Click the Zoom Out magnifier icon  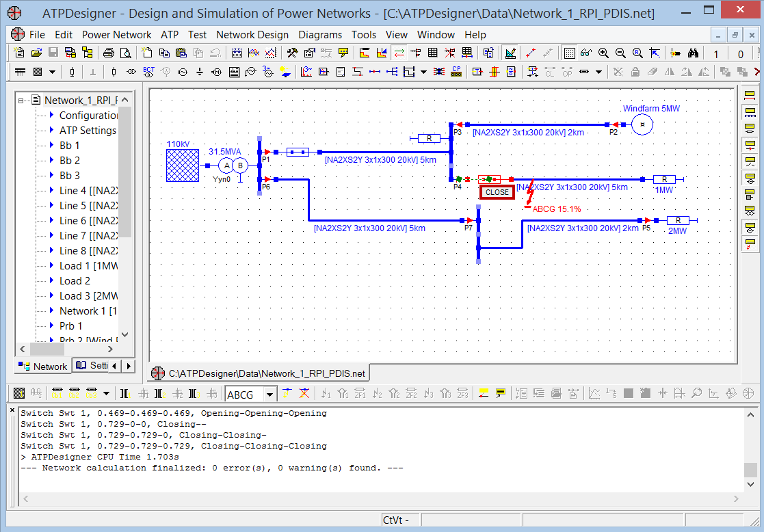[620, 53]
